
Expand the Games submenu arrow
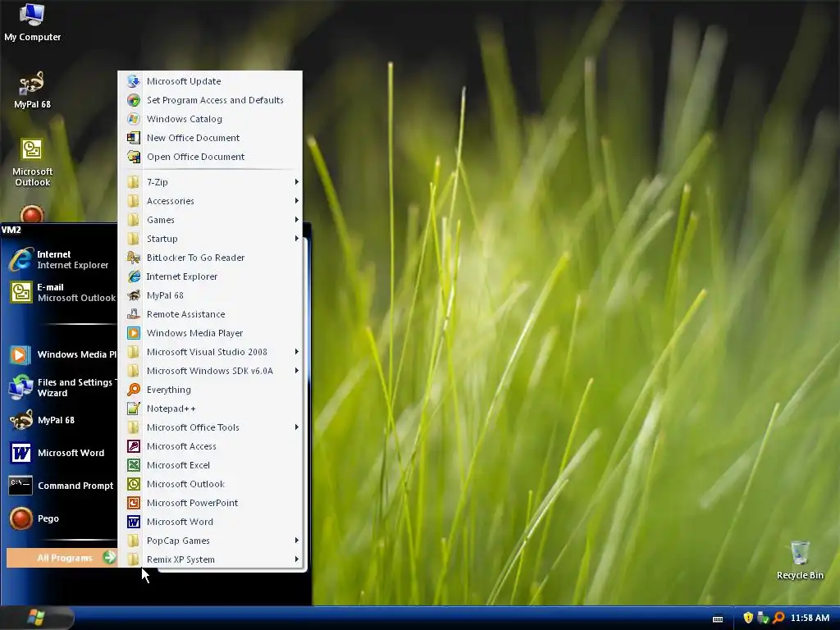point(296,220)
